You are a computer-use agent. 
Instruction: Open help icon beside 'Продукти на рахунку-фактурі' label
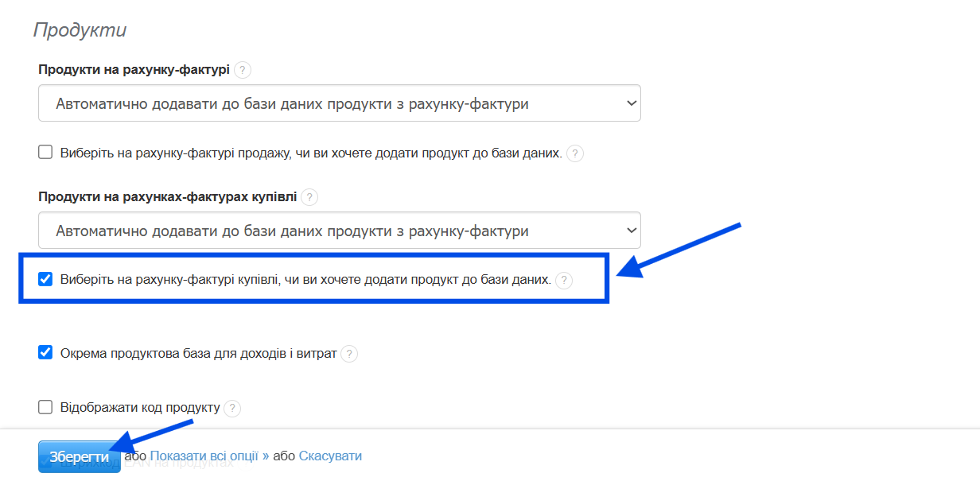(x=243, y=70)
